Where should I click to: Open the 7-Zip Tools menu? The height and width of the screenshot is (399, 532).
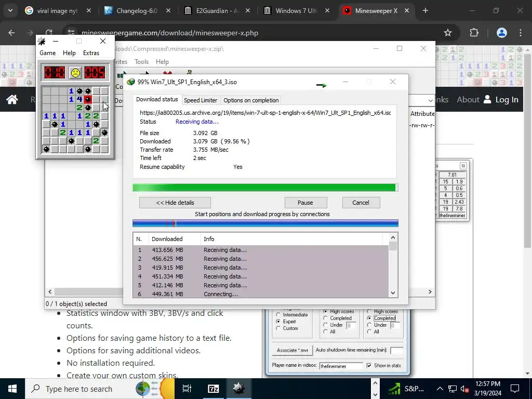coord(141,62)
